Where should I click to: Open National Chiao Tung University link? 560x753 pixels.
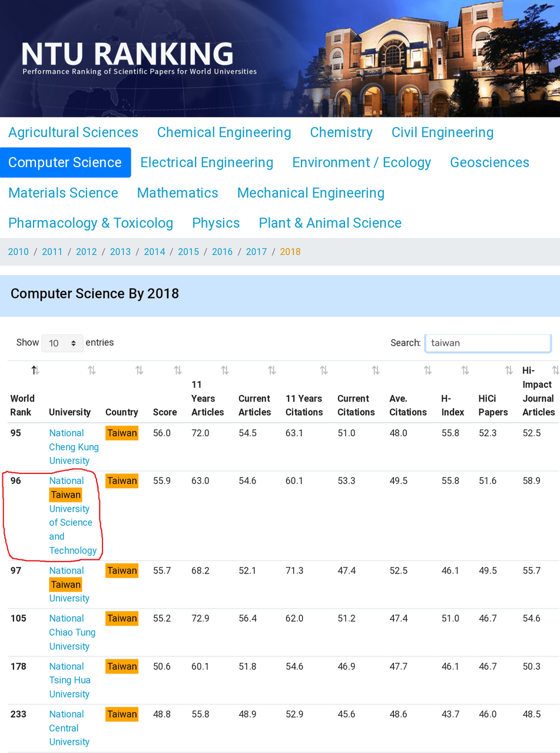(72, 632)
